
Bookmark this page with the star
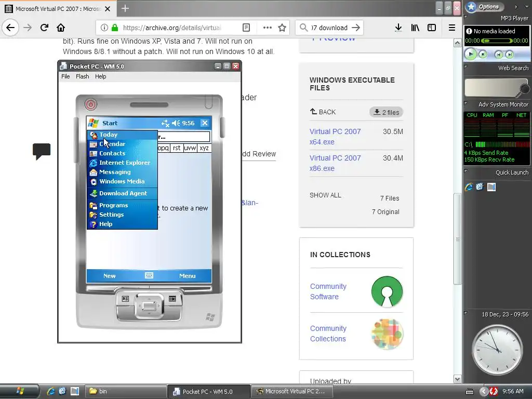[282, 28]
